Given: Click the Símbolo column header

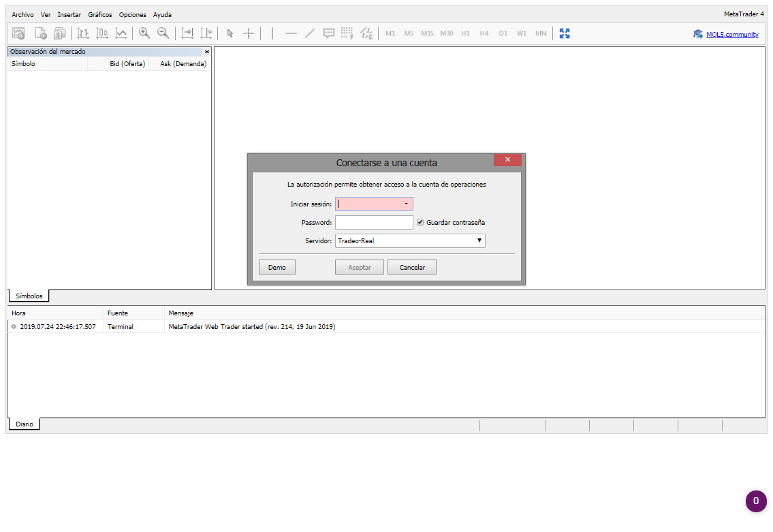Looking at the screenshot, I should [47, 63].
